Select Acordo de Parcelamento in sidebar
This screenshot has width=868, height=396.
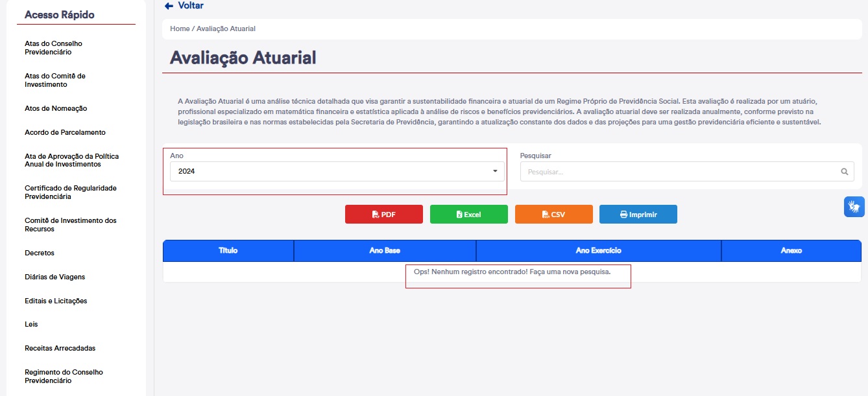pos(65,132)
